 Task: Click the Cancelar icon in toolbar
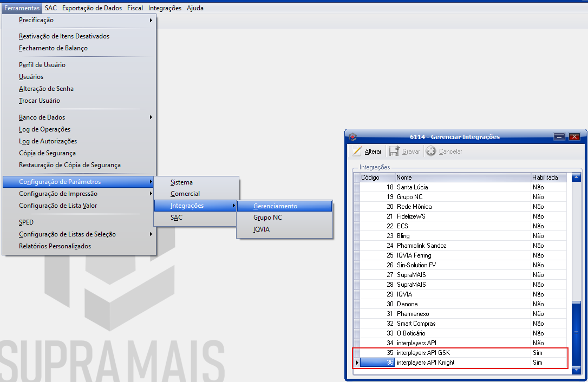431,152
